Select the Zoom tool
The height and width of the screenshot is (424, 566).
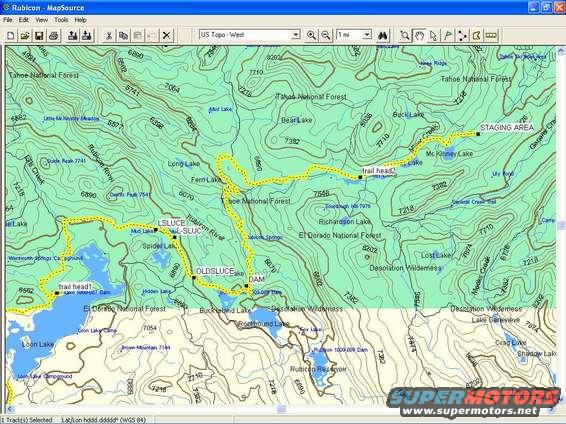tap(405, 35)
